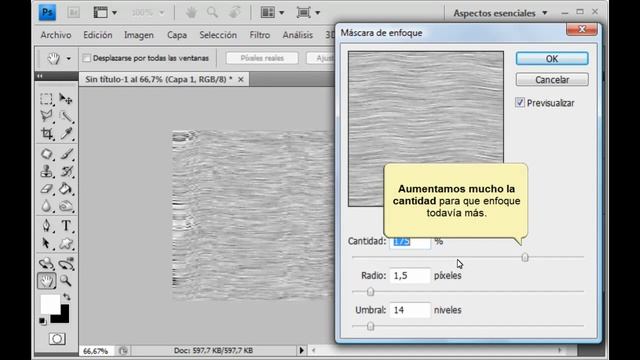Toggle Quick Mask mode

click(x=57, y=339)
